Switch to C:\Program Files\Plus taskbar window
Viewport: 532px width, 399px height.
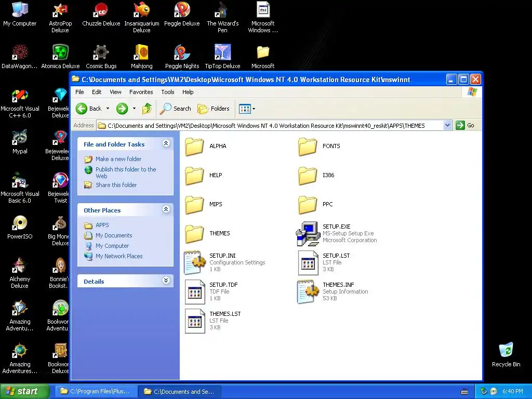96,391
